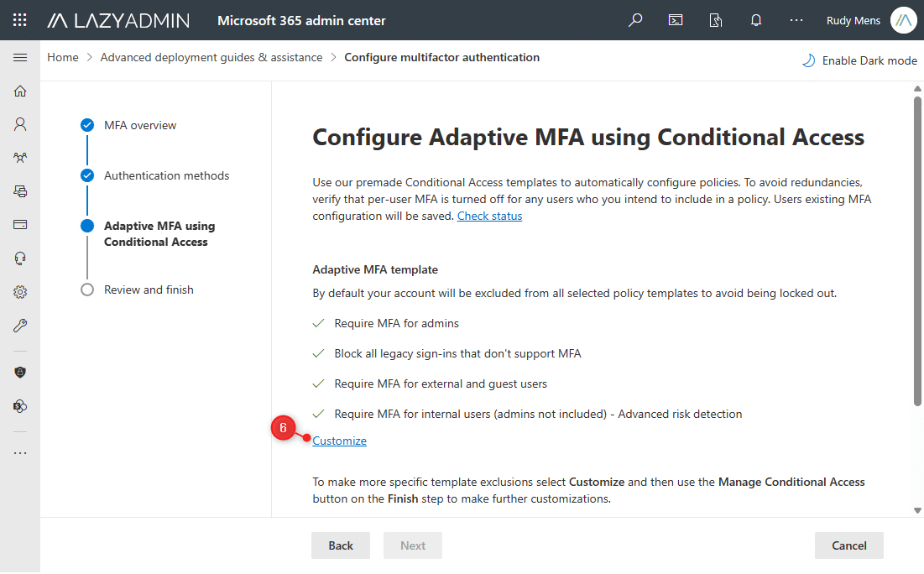The image size is (924, 574).
Task: Enable Dark mode
Action: tap(860, 60)
